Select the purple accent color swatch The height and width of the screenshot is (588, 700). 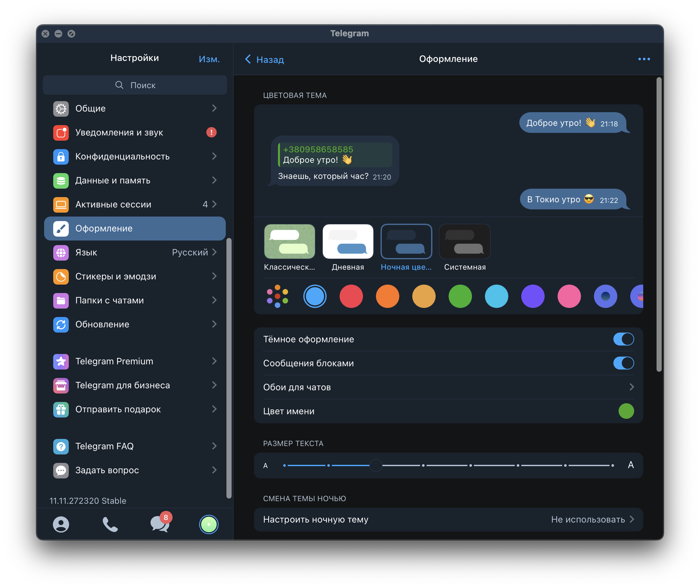(533, 296)
